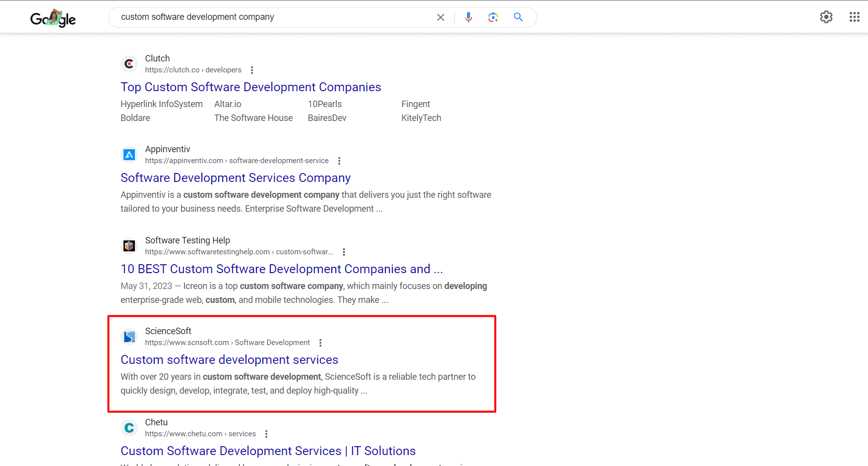Click the Chetu favicon
868x466 pixels.
(x=129, y=428)
